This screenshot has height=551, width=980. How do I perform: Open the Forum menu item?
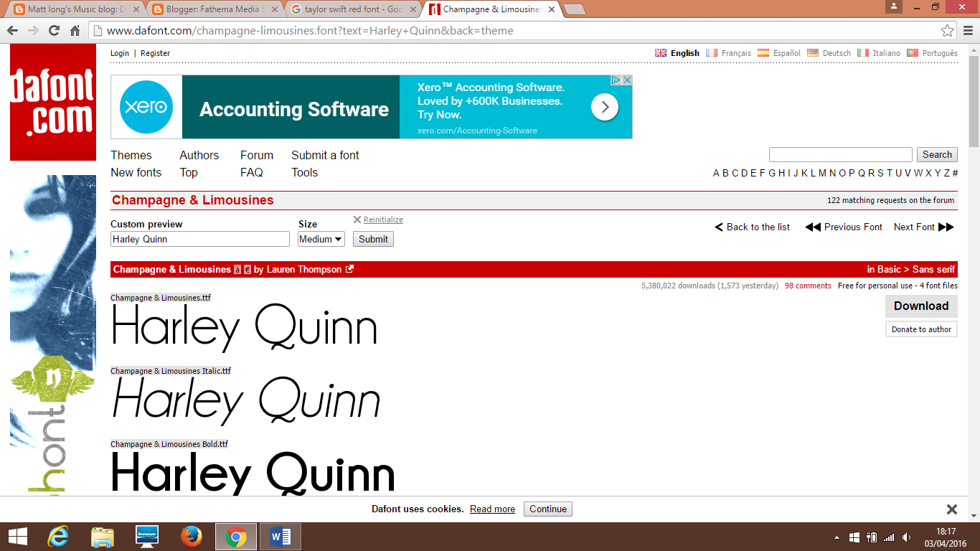257,155
